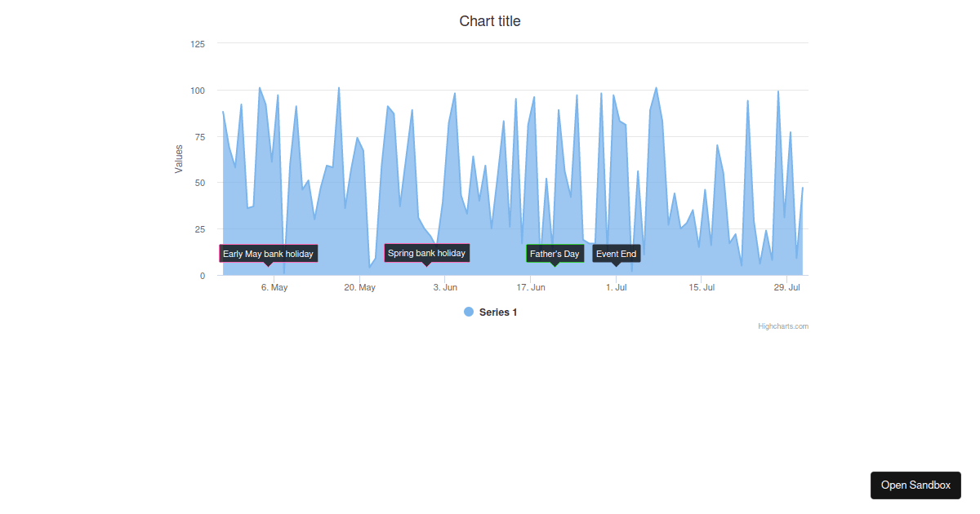Click the 125 label on the y-axis
The height and width of the screenshot is (514, 980).
click(x=197, y=44)
